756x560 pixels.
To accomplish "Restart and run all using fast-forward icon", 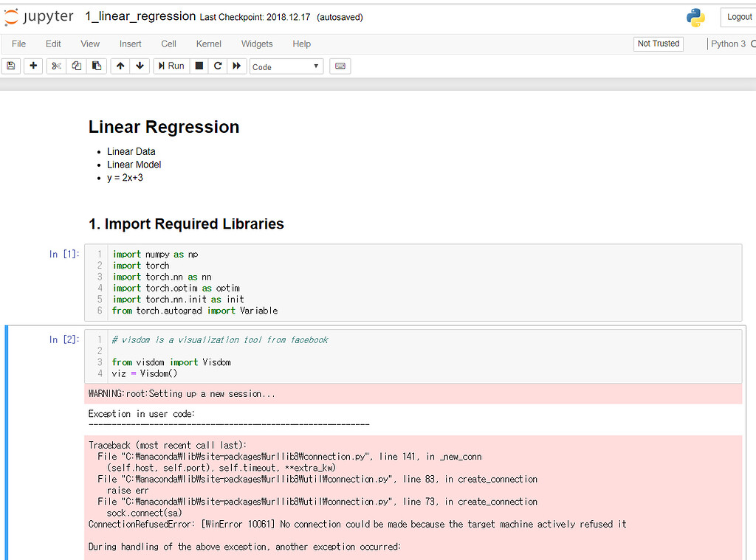I will 235,66.
